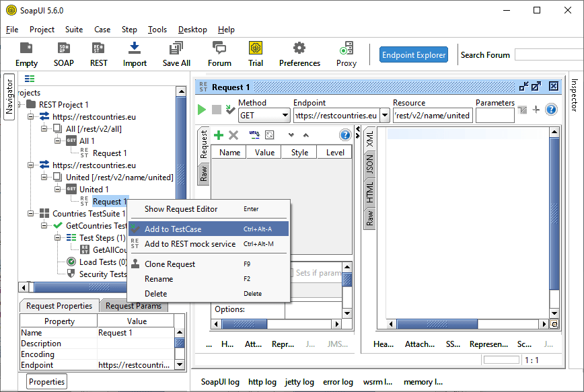Collapse the United [/rest/v2/name/united] resource
The width and height of the screenshot is (584, 392).
(44, 178)
